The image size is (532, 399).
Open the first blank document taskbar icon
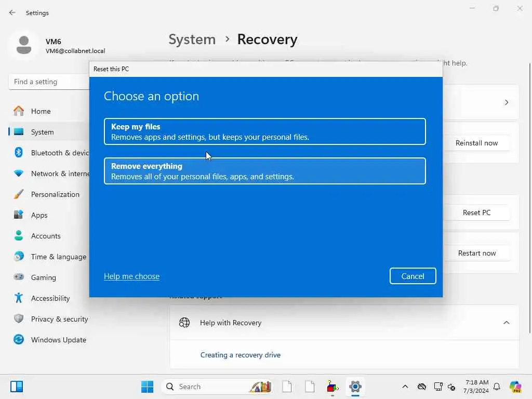[x=287, y=387]
